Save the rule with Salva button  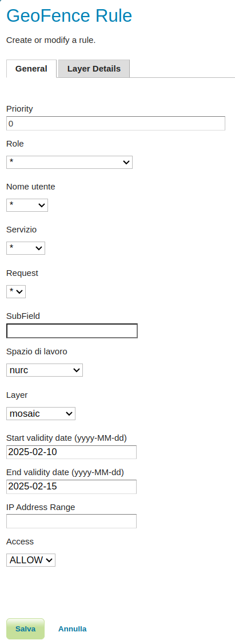click(25, 629)
